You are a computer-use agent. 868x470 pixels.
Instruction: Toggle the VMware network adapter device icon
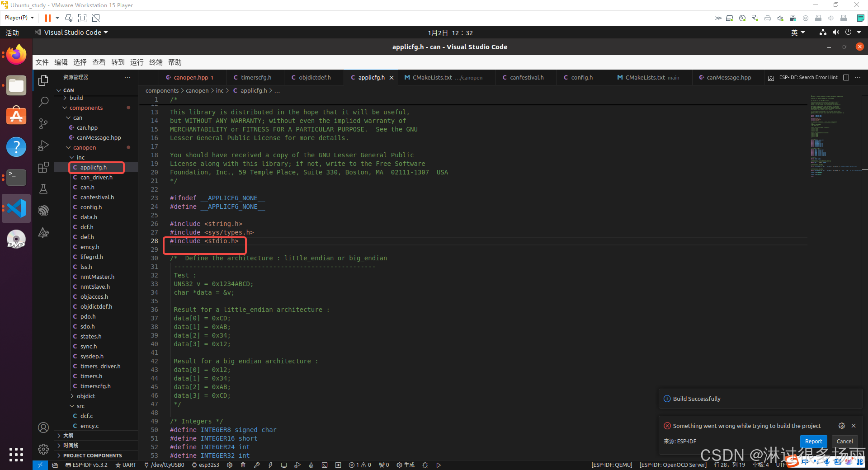click(755, 19)
